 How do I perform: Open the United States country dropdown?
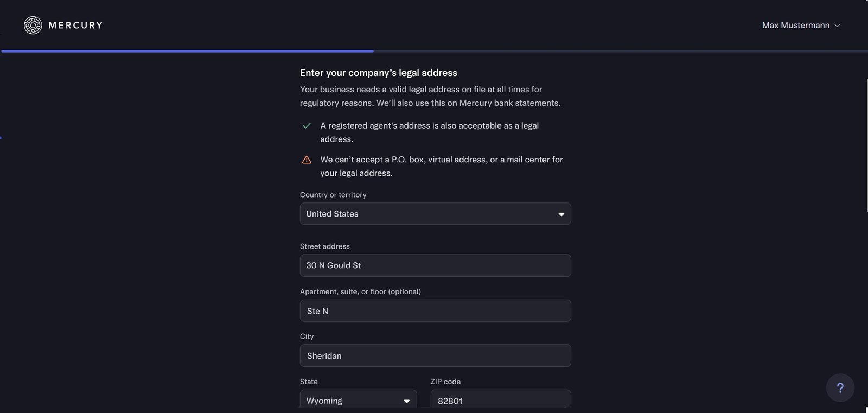tap(429, 214)
